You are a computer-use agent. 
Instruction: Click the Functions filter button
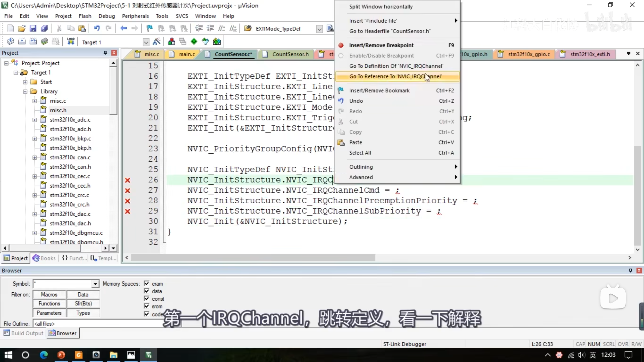click(x=49, y=304)
